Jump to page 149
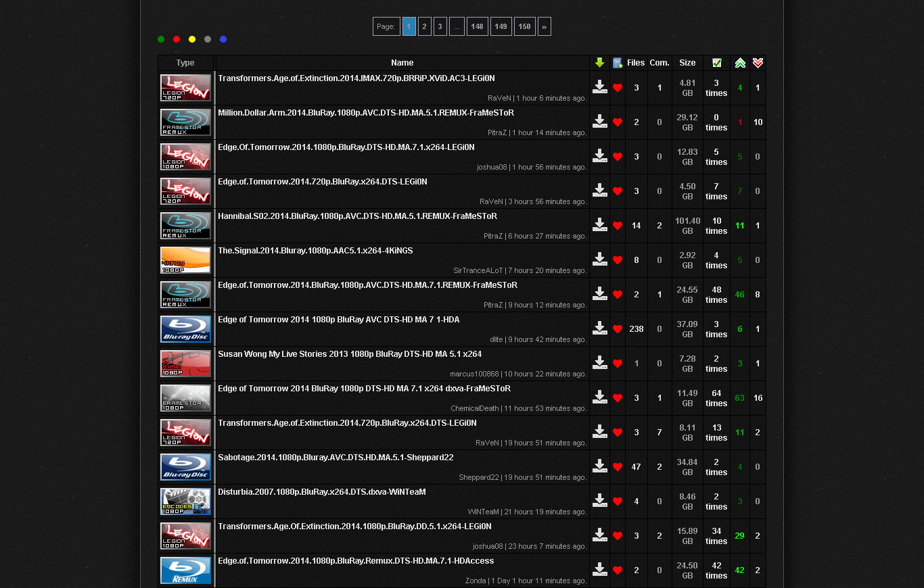Image resolution: width=924 pixels, height=588 pixels. pyautogui.click(x=501, y=26)
